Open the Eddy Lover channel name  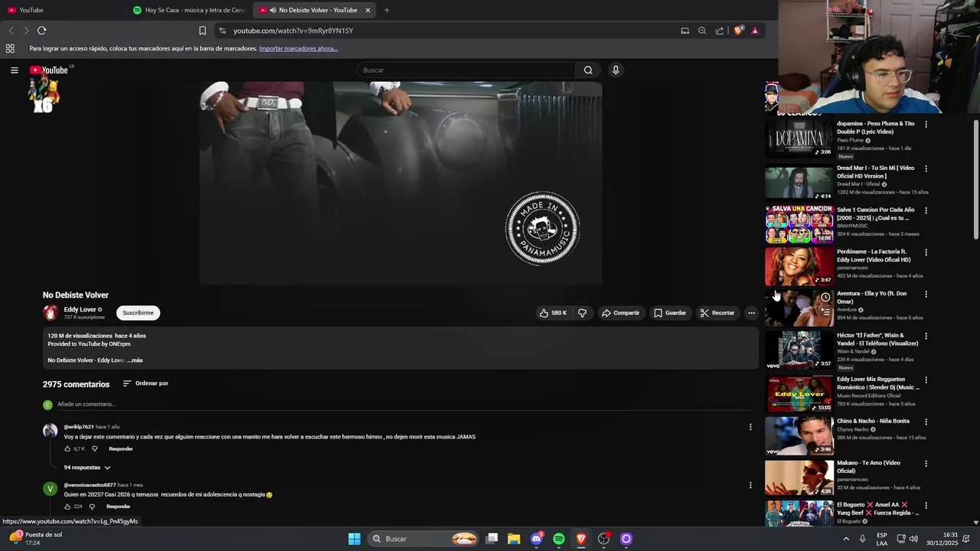(80, 310)
